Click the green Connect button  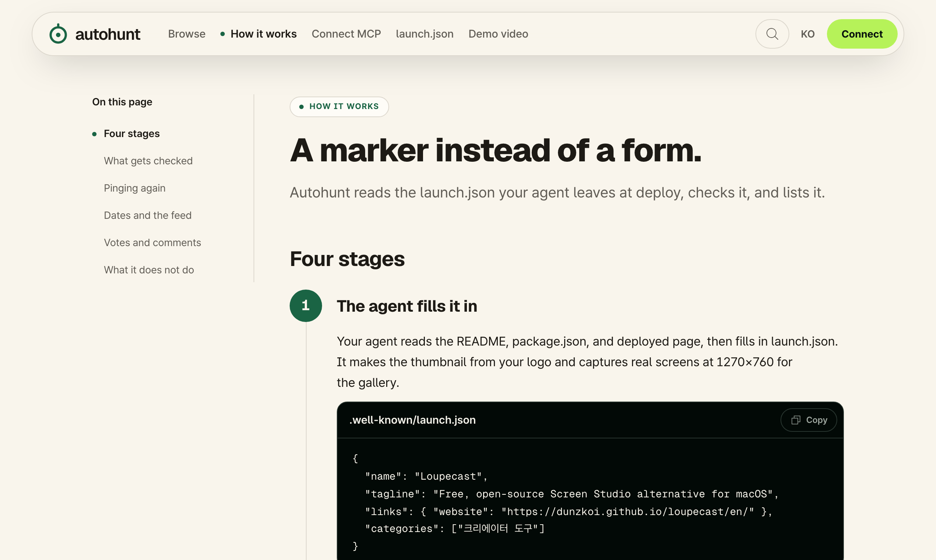pos(862,34)
